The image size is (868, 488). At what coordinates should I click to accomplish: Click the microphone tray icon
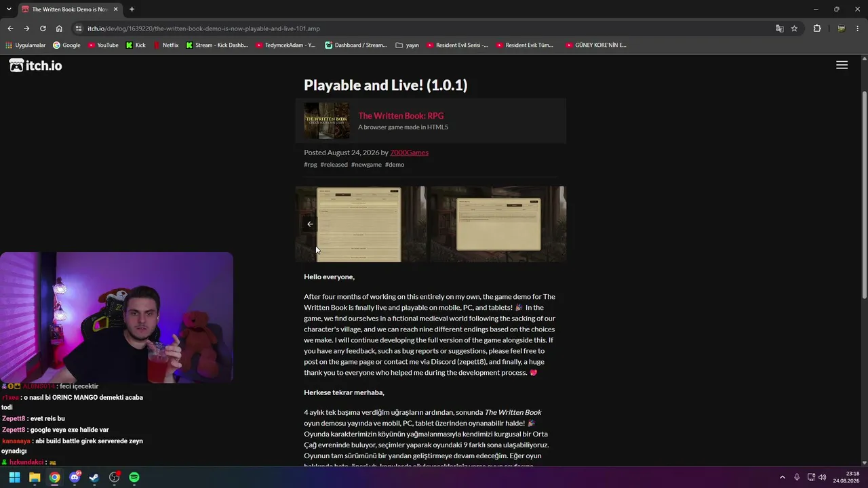click(x=797, y=477)
